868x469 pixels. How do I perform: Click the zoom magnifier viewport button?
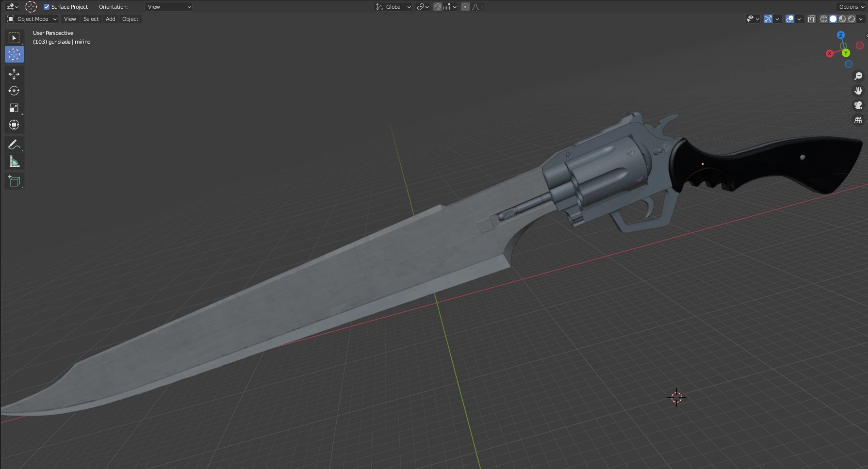point(858,76)
